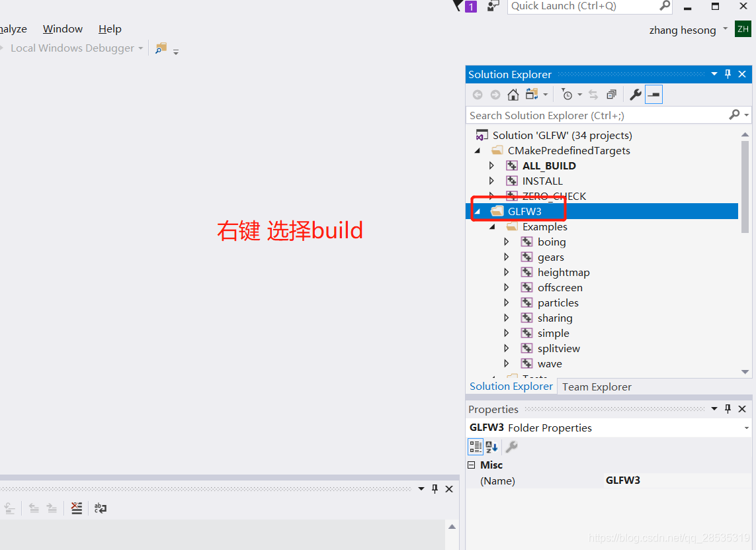Click the gears project icon

(527, 257)
